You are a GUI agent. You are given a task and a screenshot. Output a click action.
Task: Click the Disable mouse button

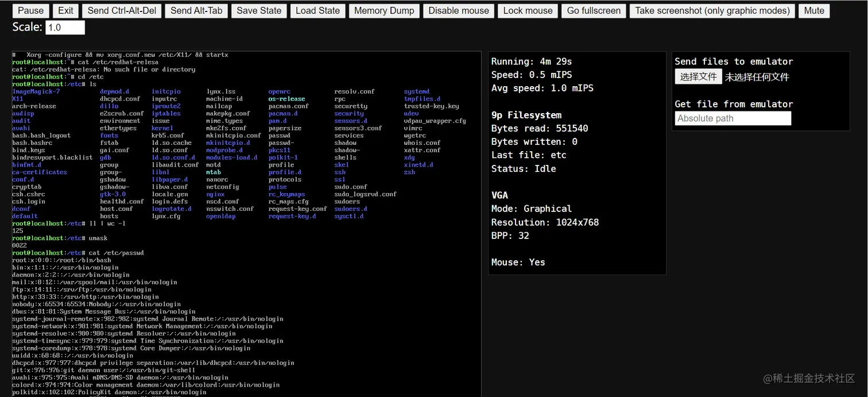(x=459, y=10)
